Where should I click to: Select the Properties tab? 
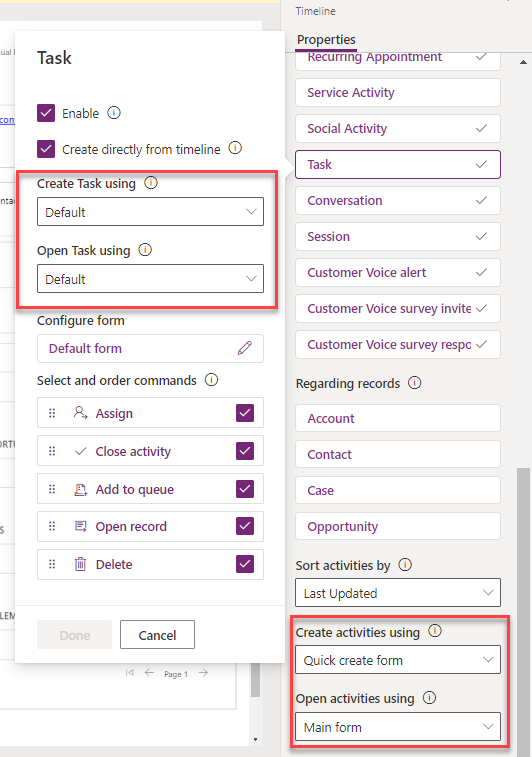coord(326,40)
